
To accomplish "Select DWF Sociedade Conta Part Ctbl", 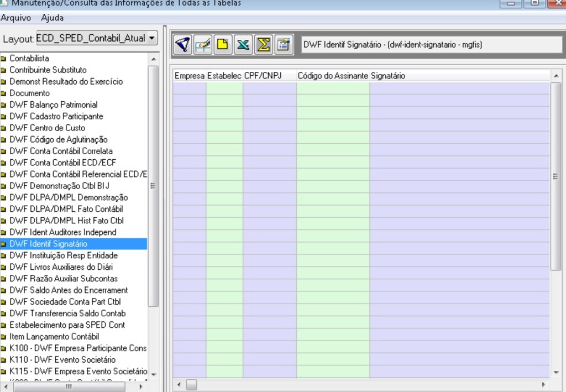I will 65,302.
